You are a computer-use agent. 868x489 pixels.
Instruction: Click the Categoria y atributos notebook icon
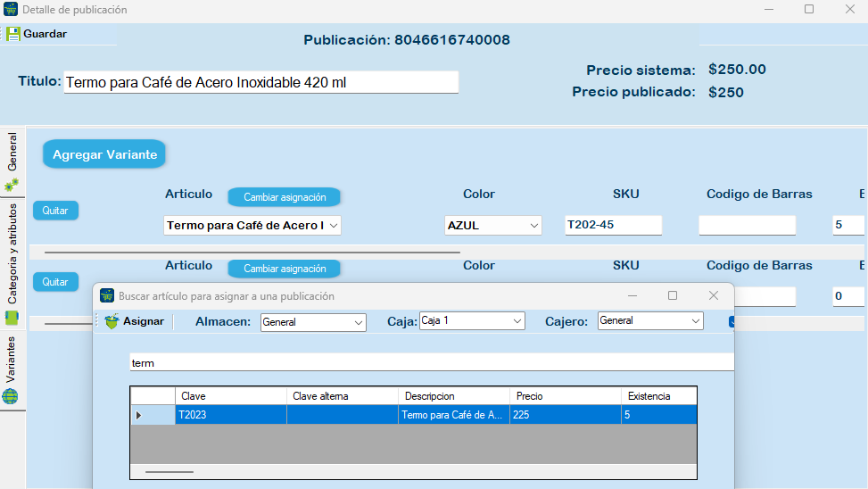(x=12, y=317)
